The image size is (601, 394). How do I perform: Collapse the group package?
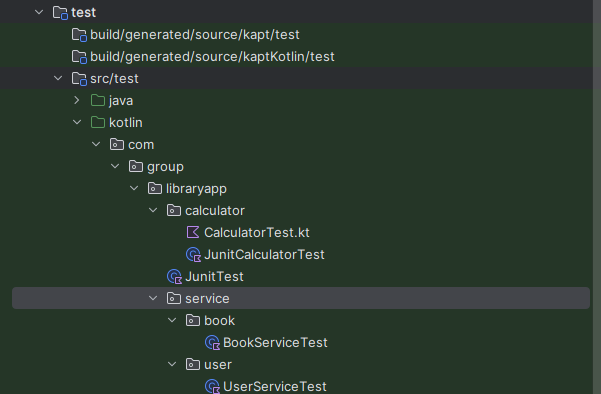click(x=115, y=166)
